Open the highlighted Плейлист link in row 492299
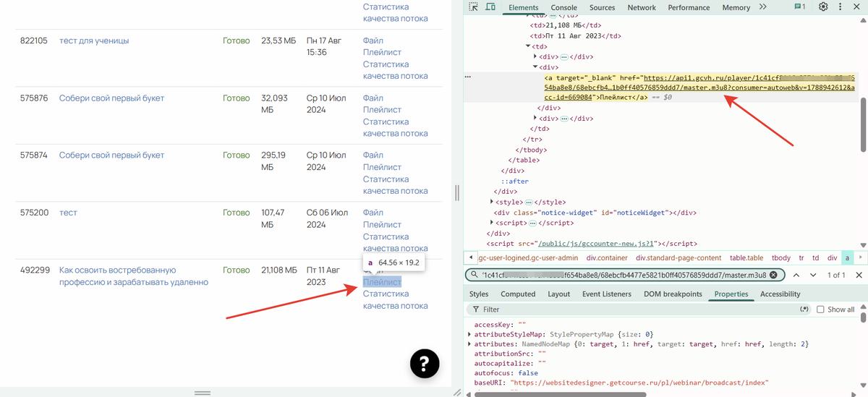The height and width of the screenshot is (397, 868). [x=382, y=282]
